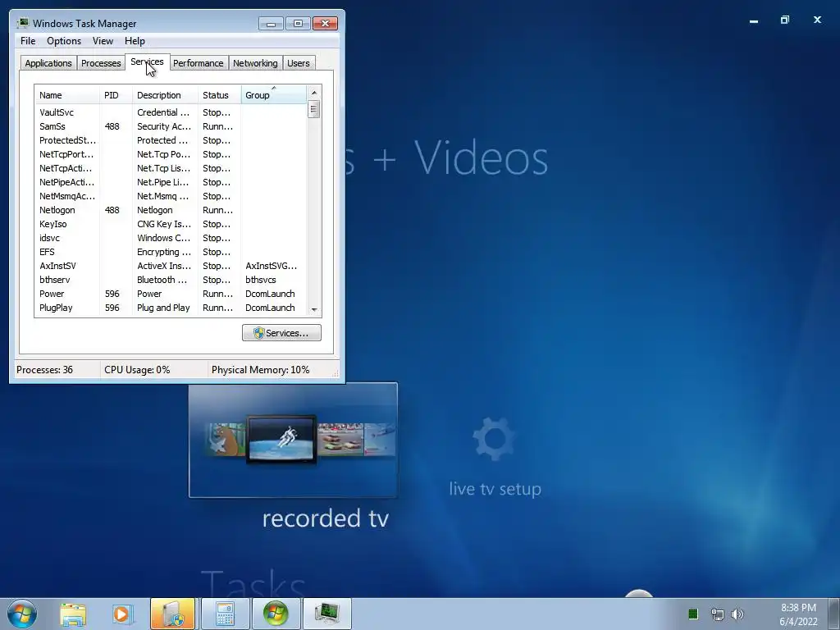
Task: Select the NetPipeActi... service row
Action: [x=171, y=182]
